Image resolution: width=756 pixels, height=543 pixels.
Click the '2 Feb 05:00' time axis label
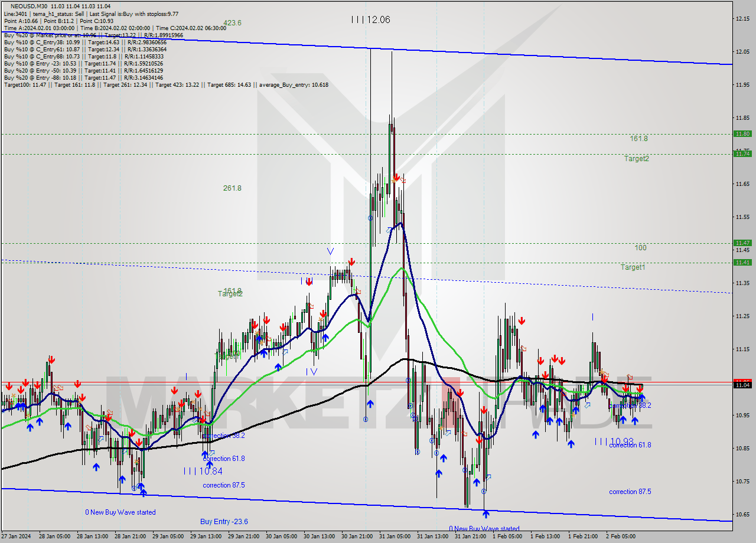620,537
